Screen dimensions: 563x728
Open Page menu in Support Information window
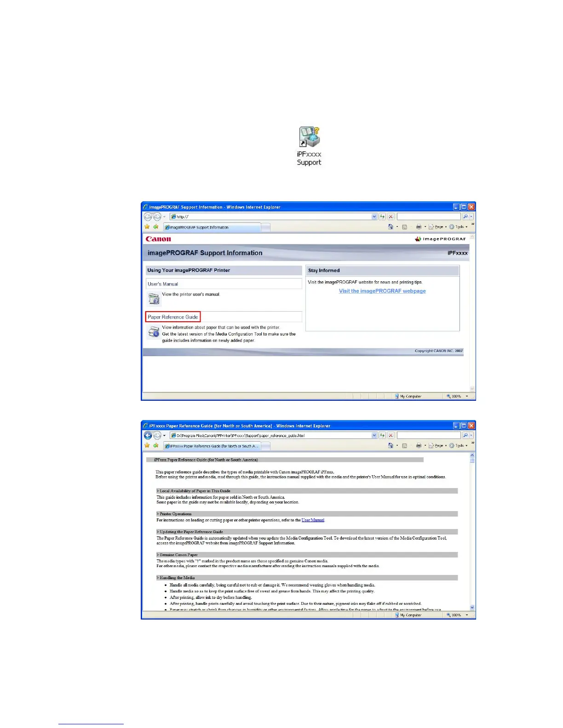[437, 227]
